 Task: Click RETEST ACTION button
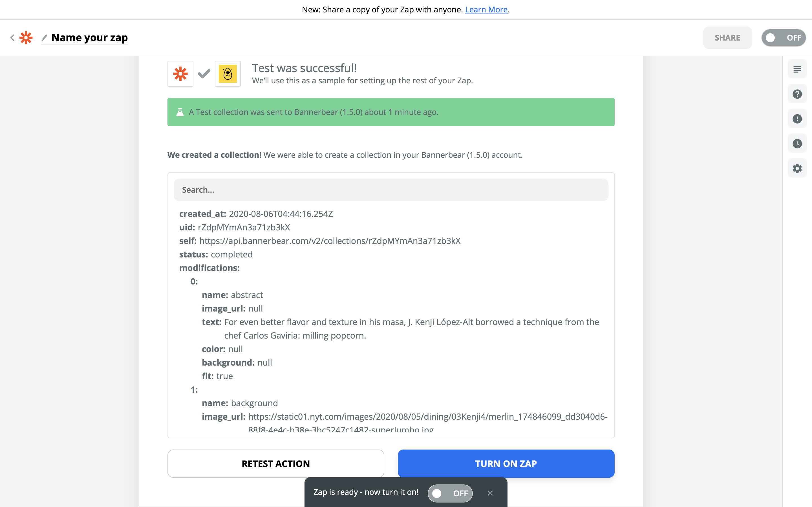276,463
